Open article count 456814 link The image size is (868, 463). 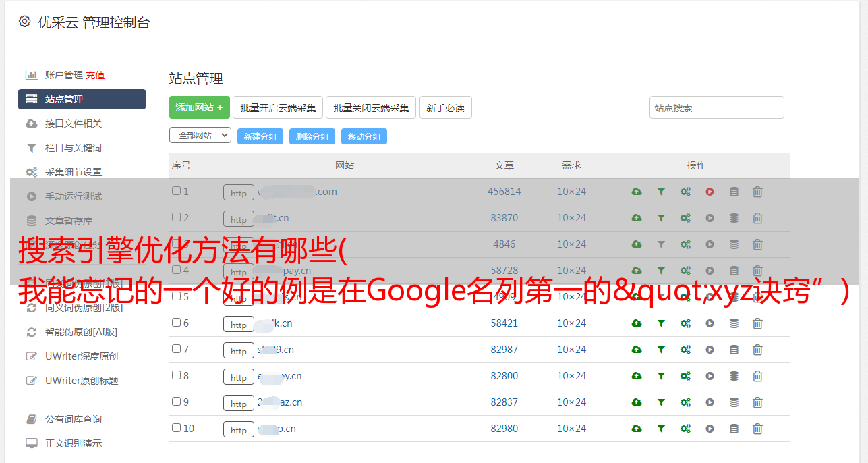point(504,192)
